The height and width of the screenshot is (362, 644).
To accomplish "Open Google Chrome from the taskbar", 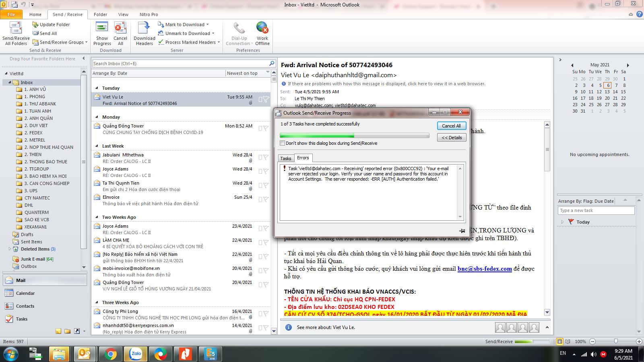I will (x=110, y=354).
